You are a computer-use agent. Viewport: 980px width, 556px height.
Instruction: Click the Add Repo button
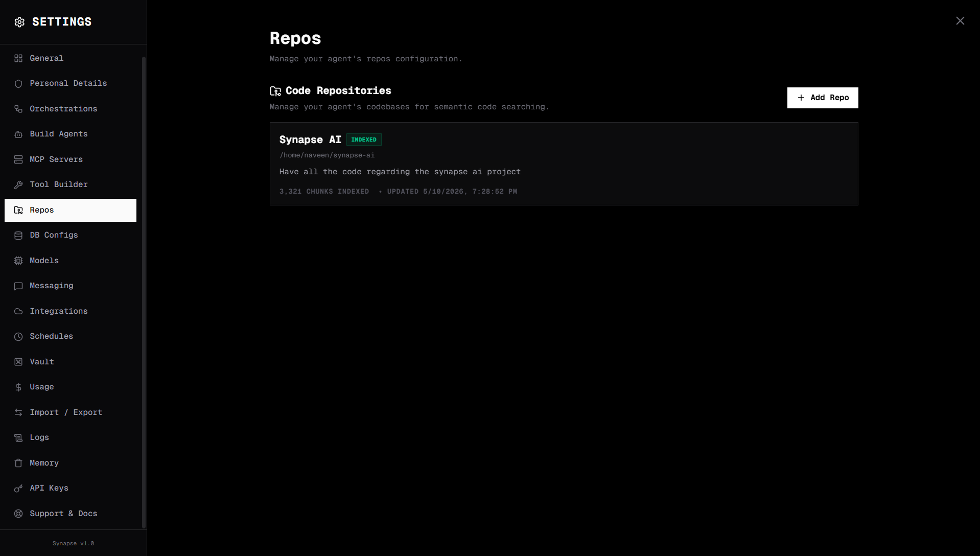point(823,98)
